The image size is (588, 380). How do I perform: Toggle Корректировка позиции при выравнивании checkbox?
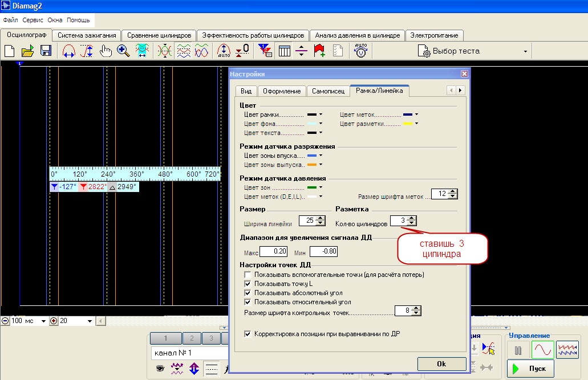click(248, 334)
